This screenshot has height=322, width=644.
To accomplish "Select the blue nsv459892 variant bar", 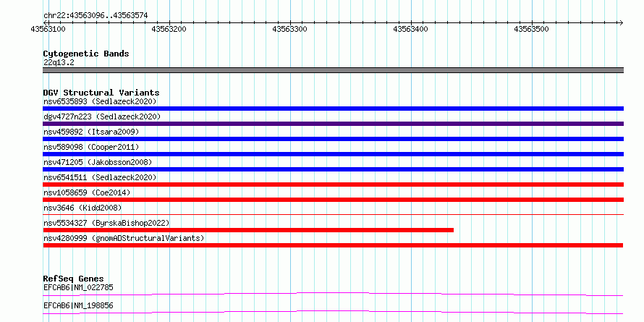I will [333, 139].
